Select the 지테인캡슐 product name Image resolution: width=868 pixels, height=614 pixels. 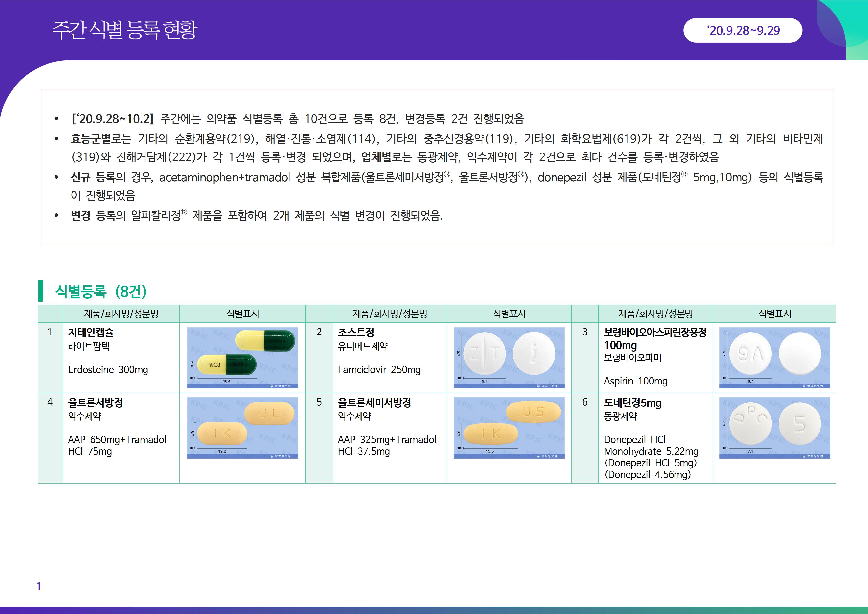point(91,332)
